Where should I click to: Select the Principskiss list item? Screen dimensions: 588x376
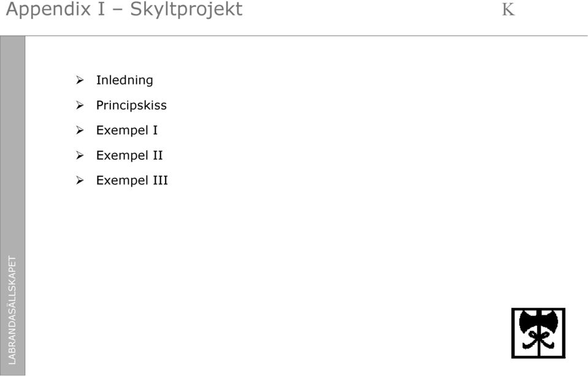point(131,105)
